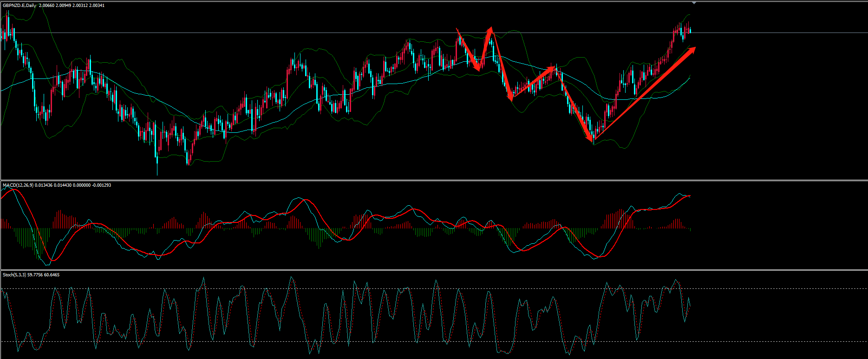Click the lower dashed Stochastic level line
Image resolution: width=868 pixels, height=359 pixels.
point(766,342)
